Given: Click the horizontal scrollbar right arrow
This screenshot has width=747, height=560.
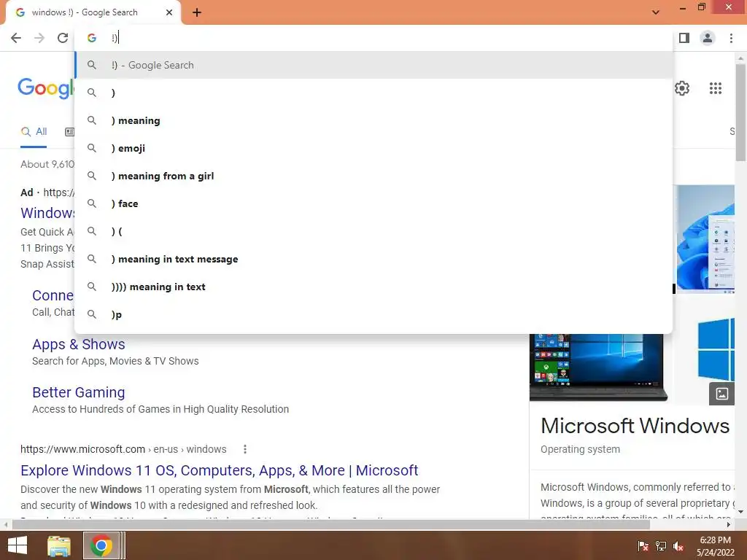Looking at the screenshot, I should (729, 525).
